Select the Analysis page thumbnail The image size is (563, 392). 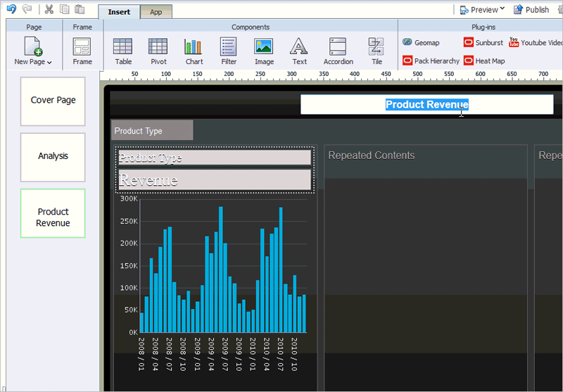pos(53,156)
